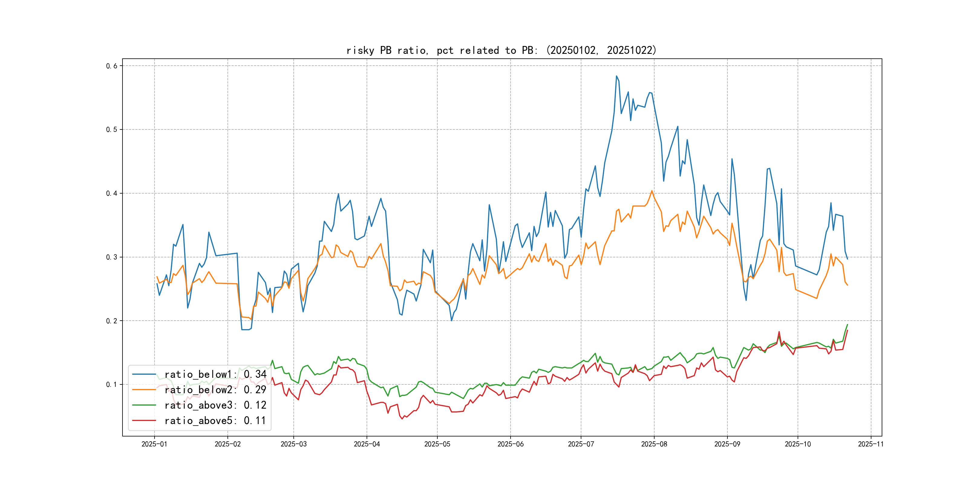Click the 0.1 y-axis tick label
The height and width of the screenshot is (490, 980).
click(112, 385)
